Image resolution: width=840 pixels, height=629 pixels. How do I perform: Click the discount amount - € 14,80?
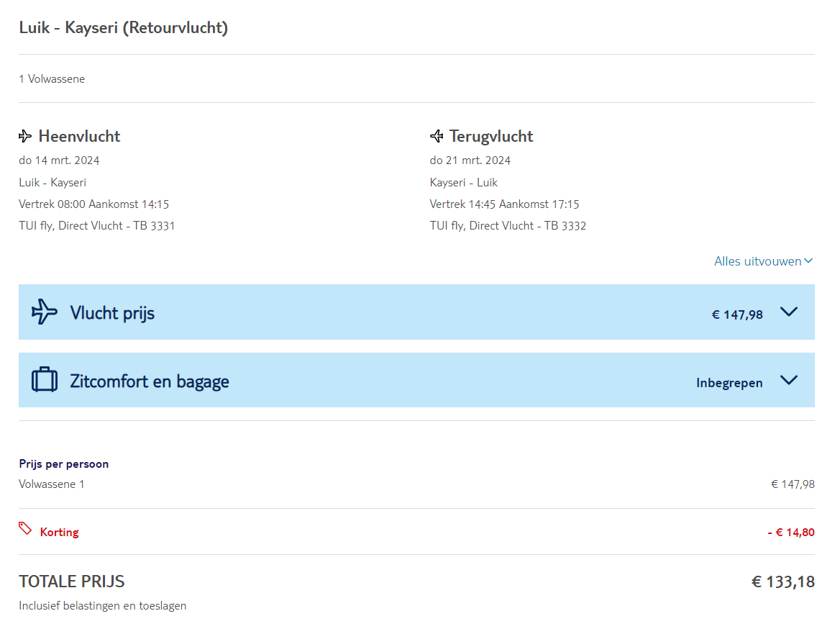(791, 533)
